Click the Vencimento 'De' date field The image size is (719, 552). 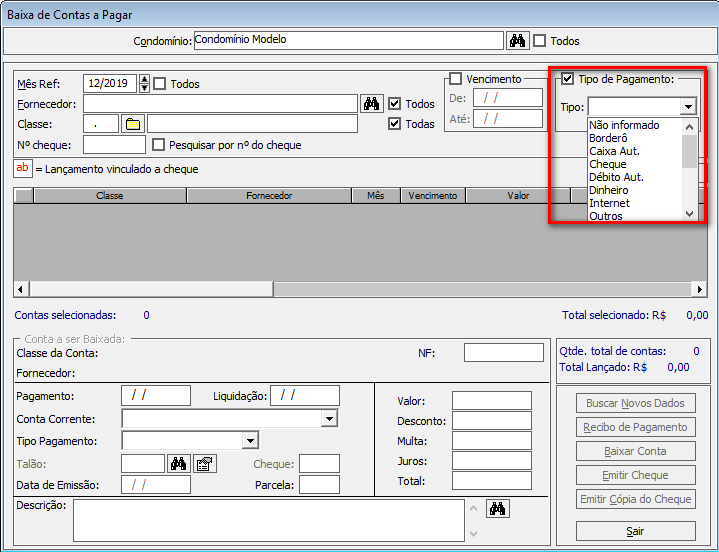coord(508,98)
